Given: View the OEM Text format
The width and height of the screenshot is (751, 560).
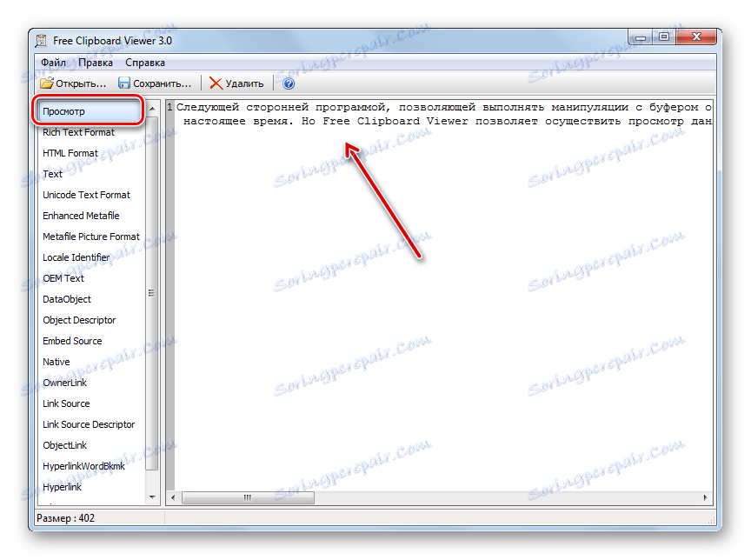Looking at the screenshot, I should pos(63,278).
